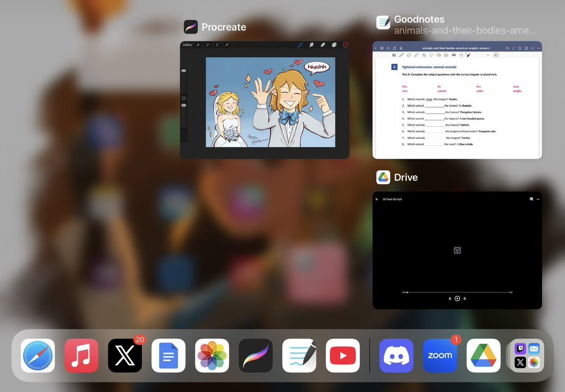Open Google Docs from the dock

click(169, 355)
